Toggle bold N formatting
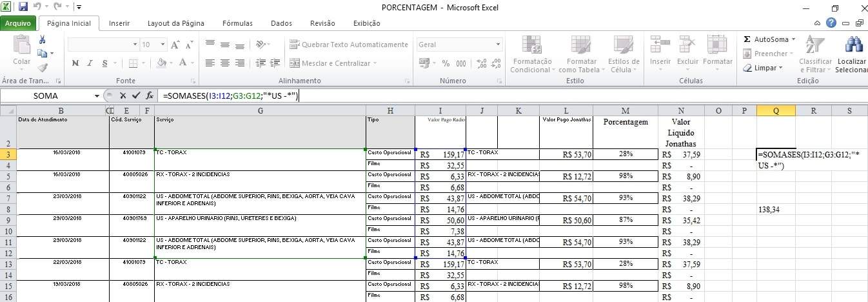This screenshot has width=868, height=302. pos(75,63)
